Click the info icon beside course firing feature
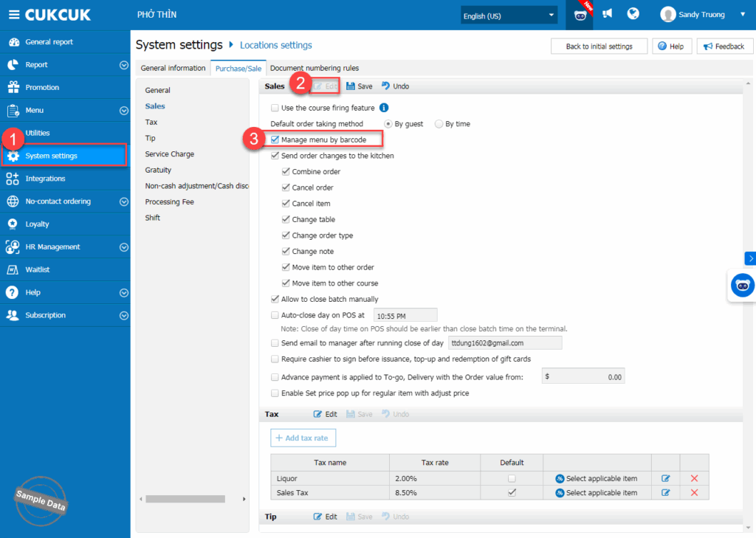The width and height of the screenshot is (756, 538). click(x=384, y=108)
